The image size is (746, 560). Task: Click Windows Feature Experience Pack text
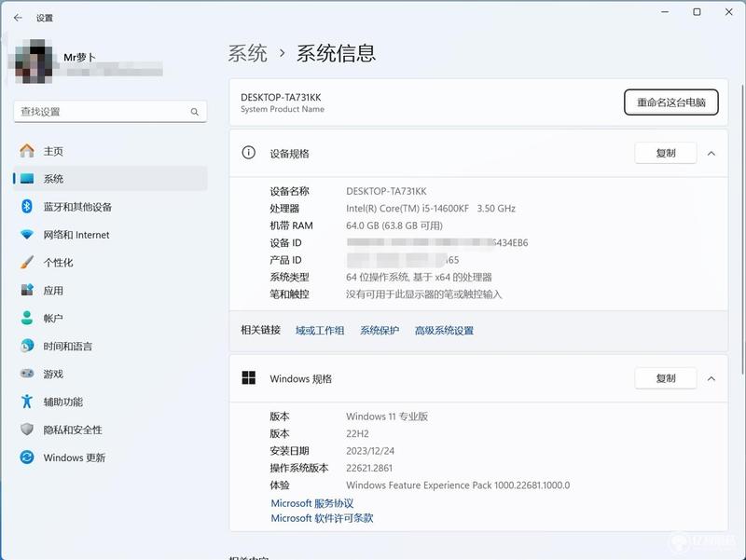(x=458, y=485)
